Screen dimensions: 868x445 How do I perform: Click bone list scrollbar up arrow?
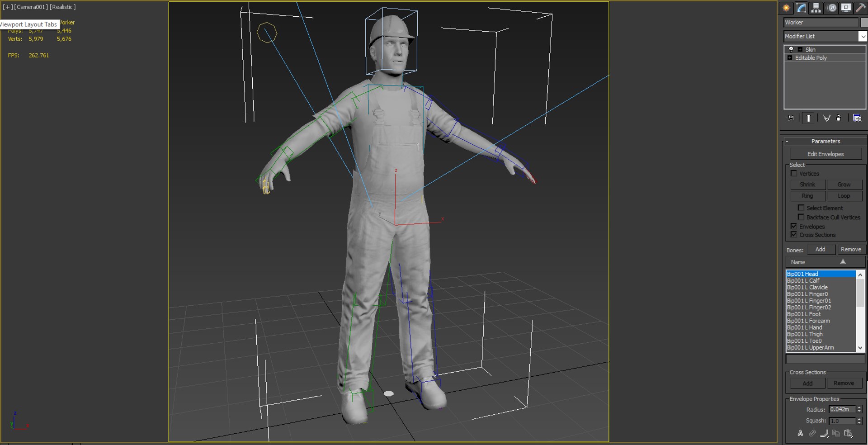[860, 275]
